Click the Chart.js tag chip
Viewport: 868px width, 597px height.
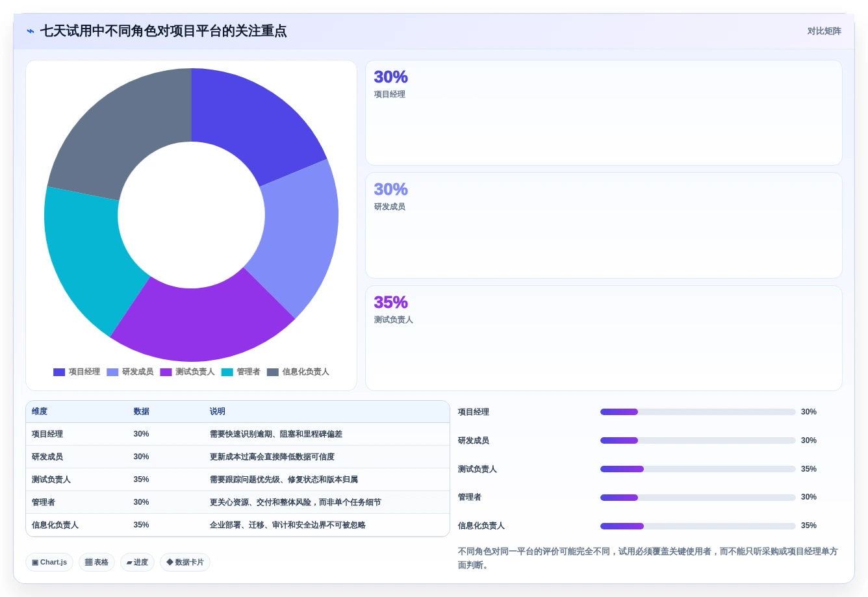tap(49, 563)
